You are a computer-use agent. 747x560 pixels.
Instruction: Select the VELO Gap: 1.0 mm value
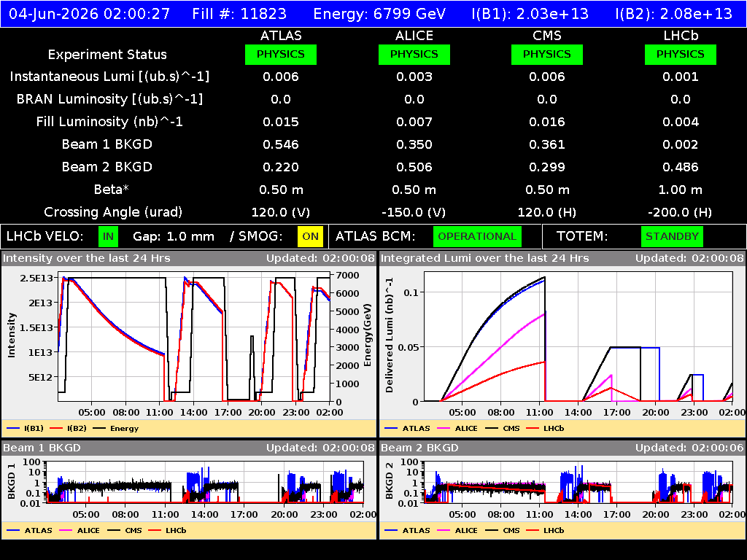pyautogui.click(x=174, y=237)
